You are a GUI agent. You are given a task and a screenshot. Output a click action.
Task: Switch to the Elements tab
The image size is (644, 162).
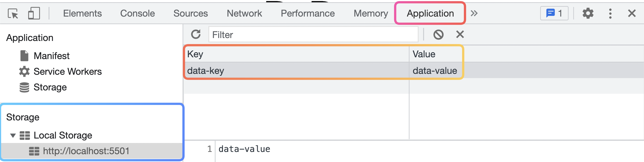(82, 13)
